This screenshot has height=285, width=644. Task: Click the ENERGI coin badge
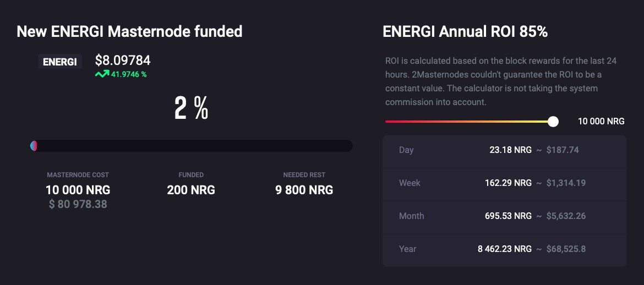pos(60,62)
